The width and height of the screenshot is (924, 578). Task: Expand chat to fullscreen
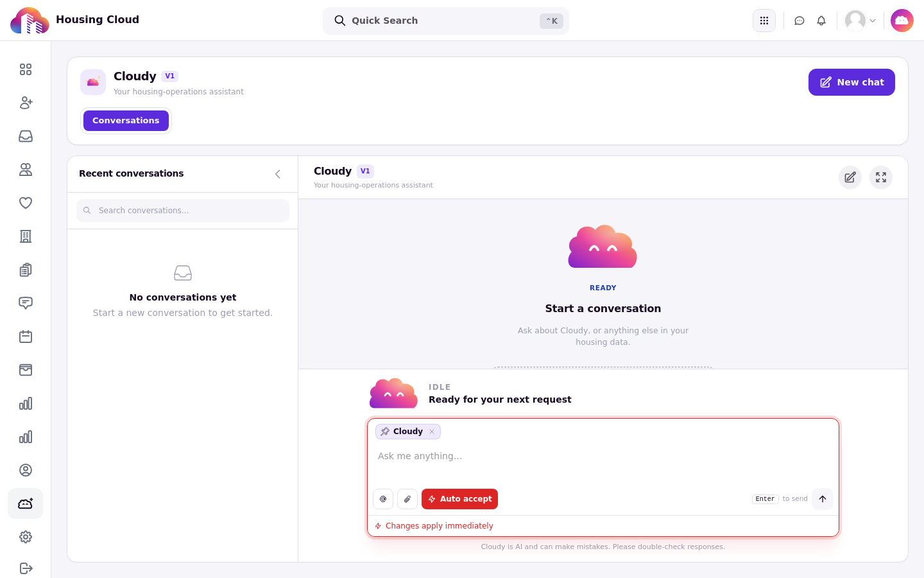pos(881,177)
